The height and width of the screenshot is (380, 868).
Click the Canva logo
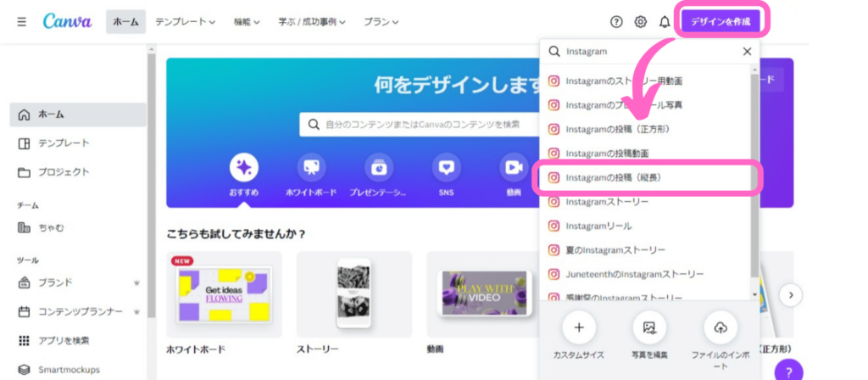[x=68, y=21]
